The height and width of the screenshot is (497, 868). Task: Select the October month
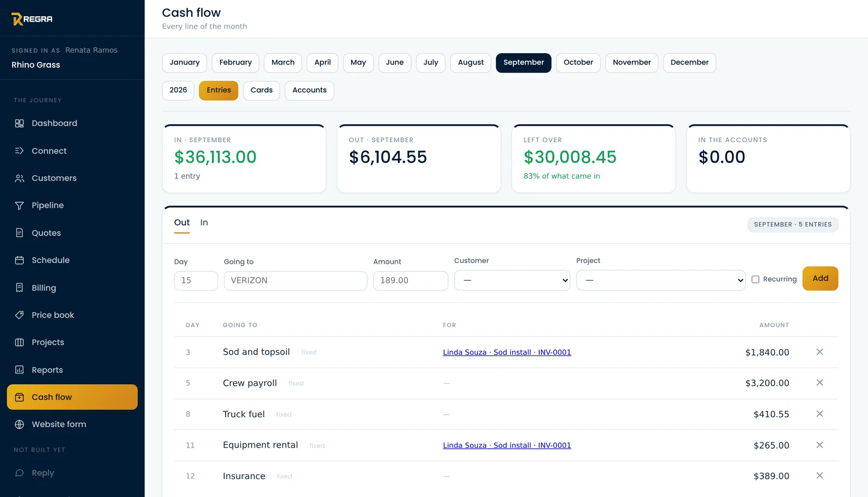pyautogui.click(x=578, y=63)
